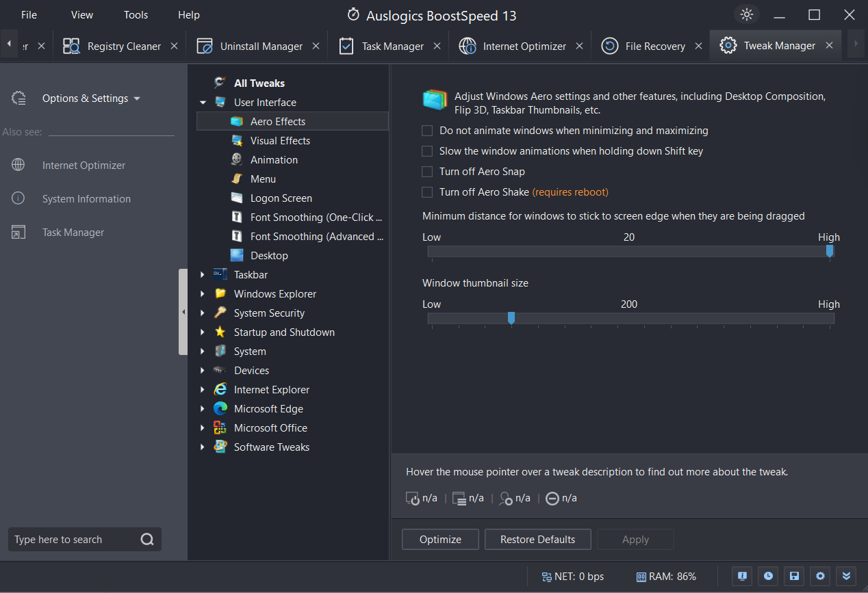Click the screen edge distance slider handle
The image size is (868, 593).
tap(830, 252)
